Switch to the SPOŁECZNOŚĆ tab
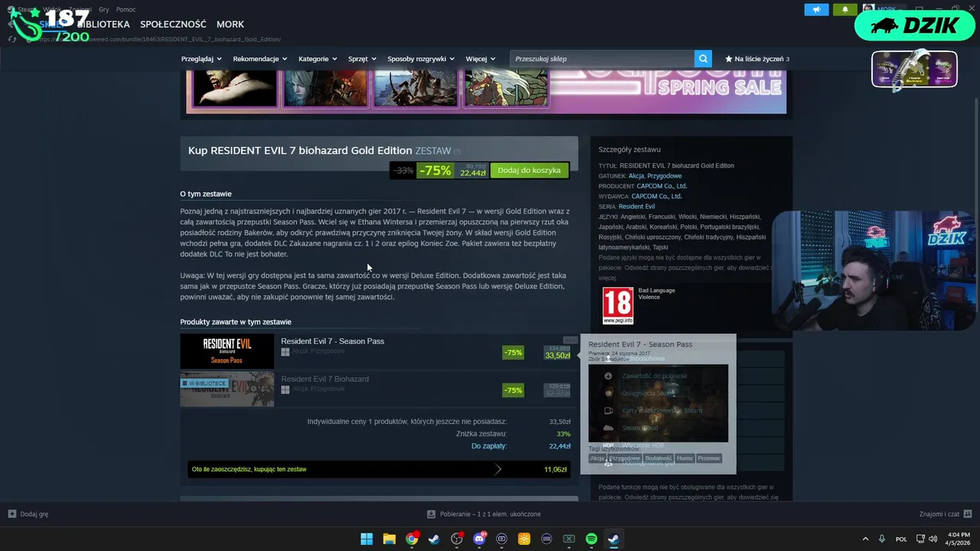This screenshot has height=551, width=980. point(173,24)
